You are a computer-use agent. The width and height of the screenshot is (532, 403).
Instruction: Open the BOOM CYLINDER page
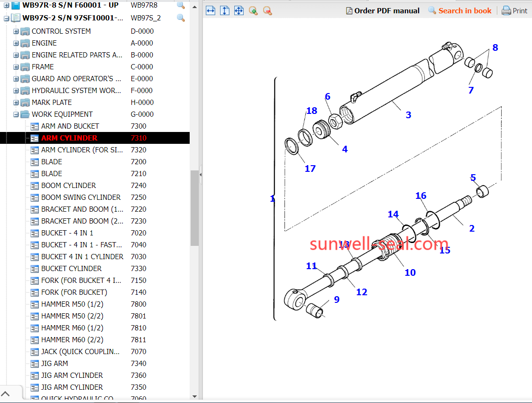click(x=68, y=186)
